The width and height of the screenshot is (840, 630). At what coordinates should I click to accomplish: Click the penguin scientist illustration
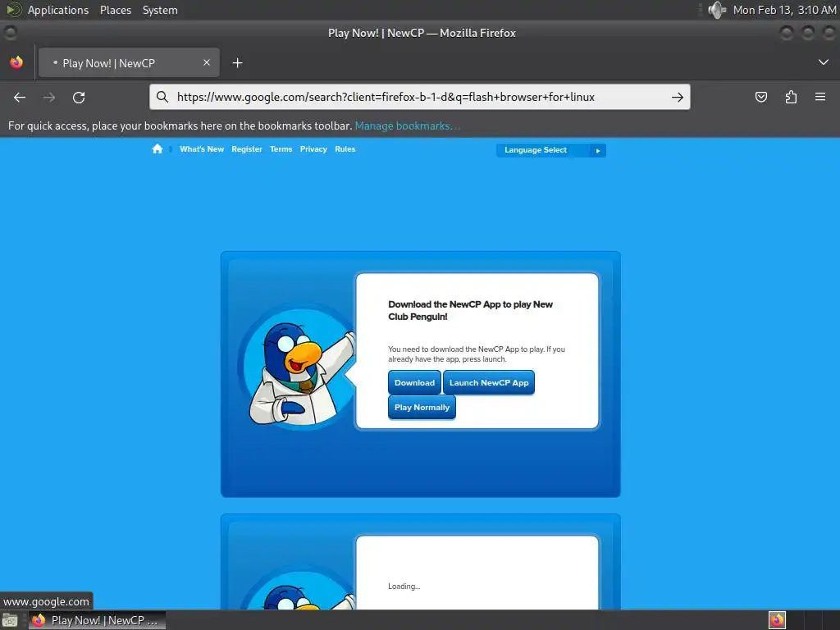tap(298, 369)
